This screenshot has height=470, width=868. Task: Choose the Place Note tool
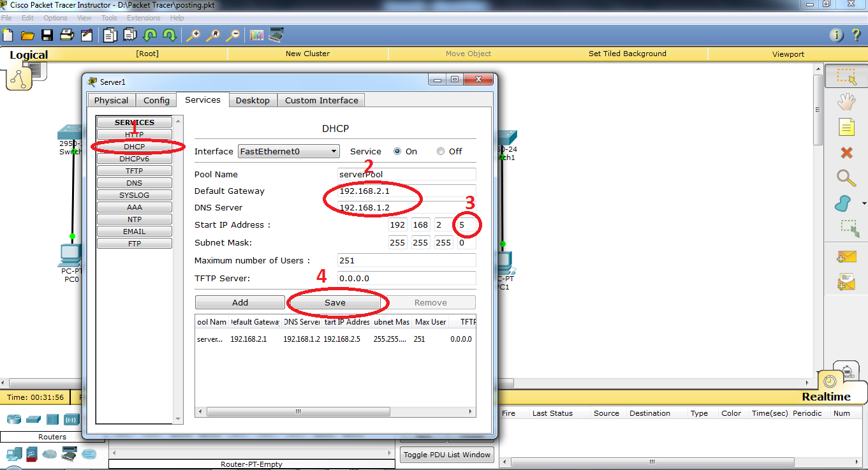(846, 127)
